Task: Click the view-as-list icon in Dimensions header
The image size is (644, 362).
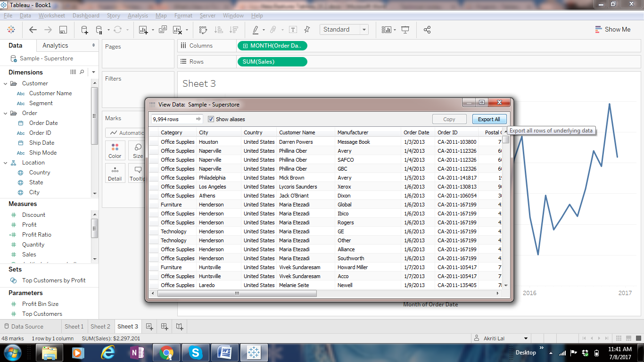Action: click(73, 72)
